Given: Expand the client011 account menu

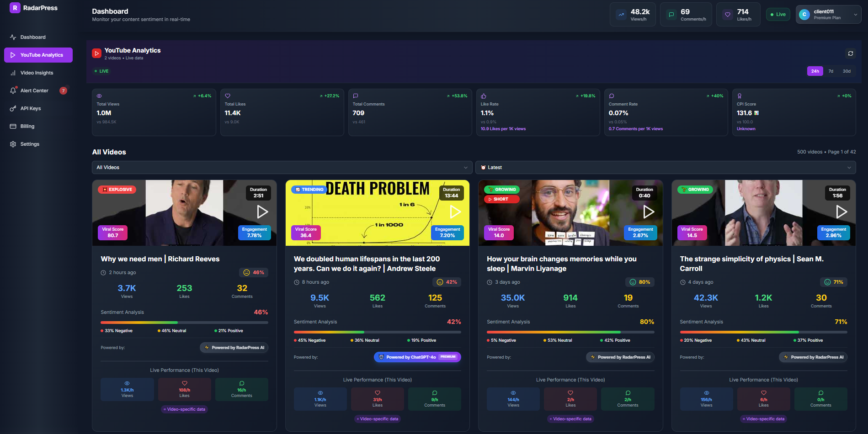Looking at the screenshot, I should [828, 14].
